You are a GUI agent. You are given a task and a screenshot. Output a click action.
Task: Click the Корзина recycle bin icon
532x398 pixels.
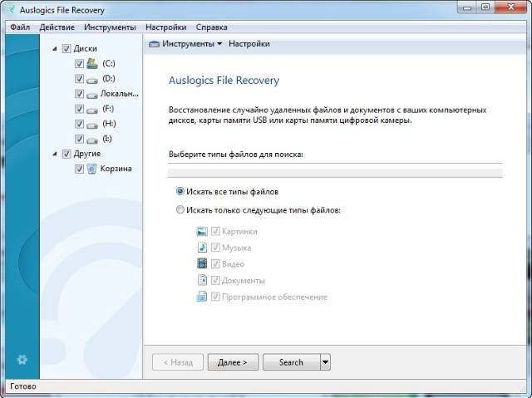[91, 169]
